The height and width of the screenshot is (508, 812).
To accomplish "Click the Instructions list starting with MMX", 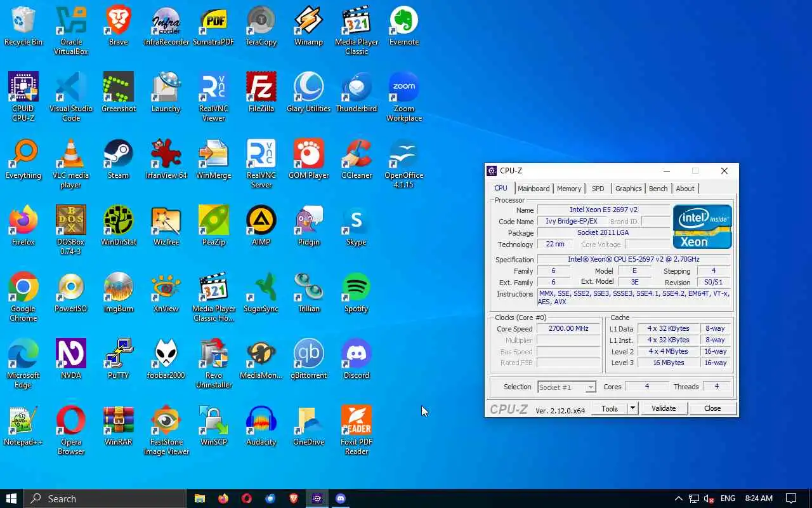I will pyautogui.click(x=634, y=298).
